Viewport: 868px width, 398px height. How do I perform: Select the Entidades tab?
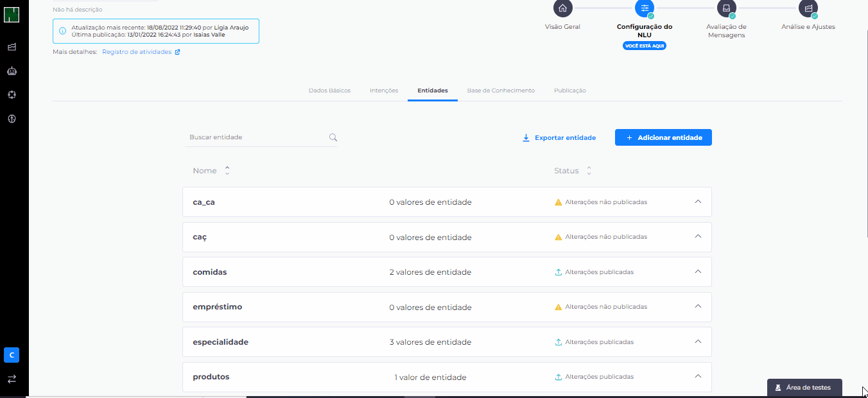click(x=433, y=91)
